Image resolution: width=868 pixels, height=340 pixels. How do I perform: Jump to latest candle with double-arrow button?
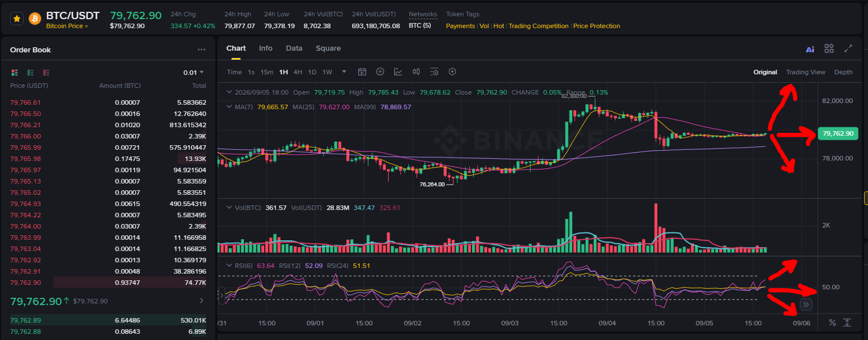click(x=805, y=305)
